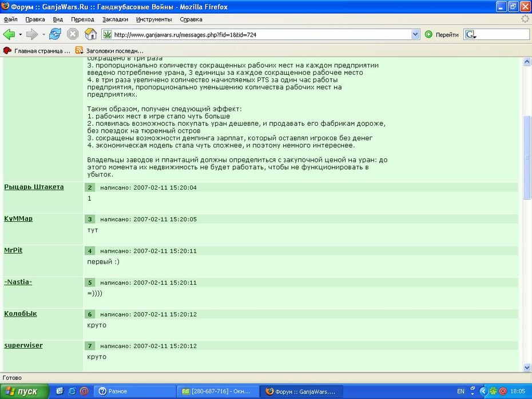
Task: Go to the Home page icon
Action: click(x=90, y=34)
